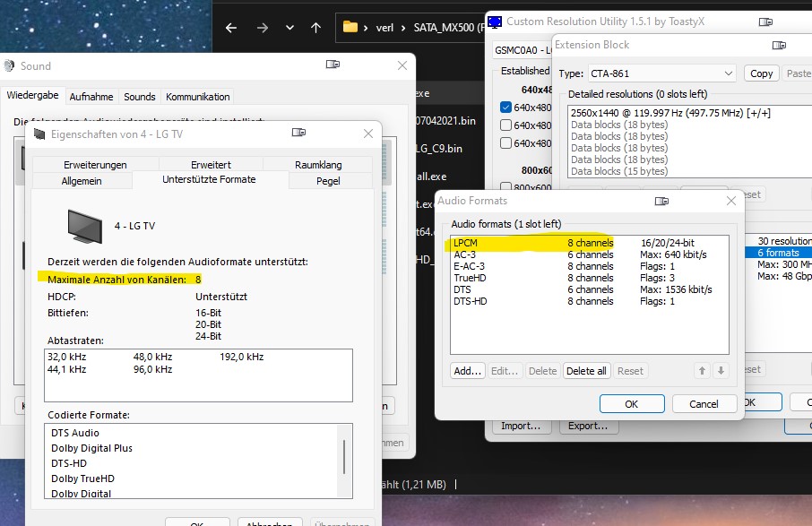The height and width of the screenshot is (526, 812).
Task: Click the snap icon in the LG TV properties title bar
Action: tap(298, 133)
